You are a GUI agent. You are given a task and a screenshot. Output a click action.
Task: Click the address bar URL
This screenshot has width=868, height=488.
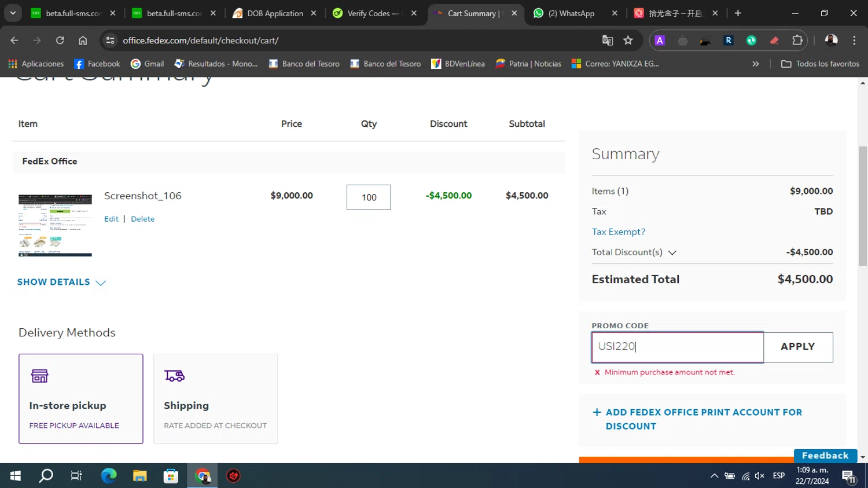click(200, 41)
